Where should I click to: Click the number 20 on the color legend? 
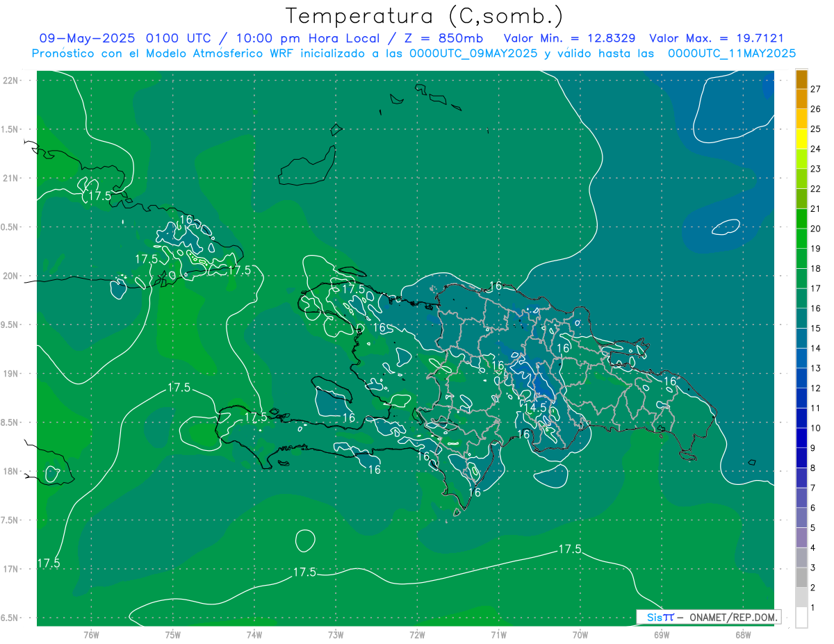[x=815, y=229]
